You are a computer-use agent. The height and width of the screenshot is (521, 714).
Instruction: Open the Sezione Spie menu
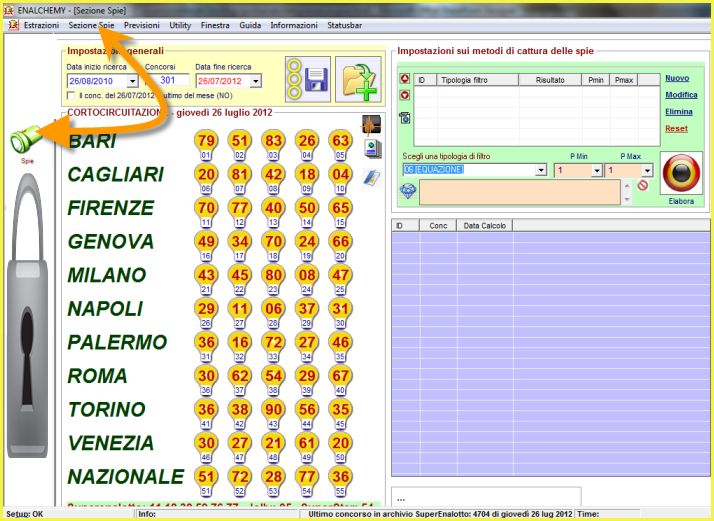click(91, 26)
